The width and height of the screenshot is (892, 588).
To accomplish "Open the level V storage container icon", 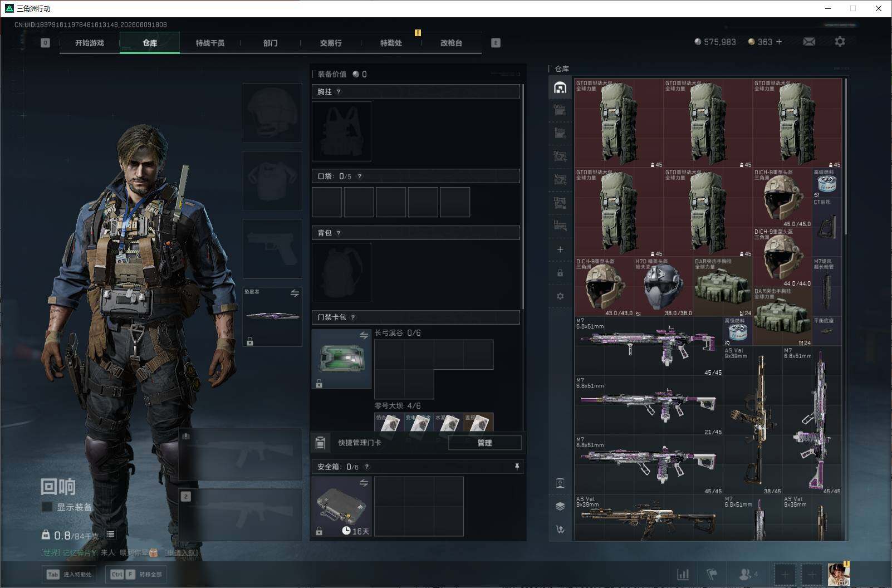I will coord(560,179).
